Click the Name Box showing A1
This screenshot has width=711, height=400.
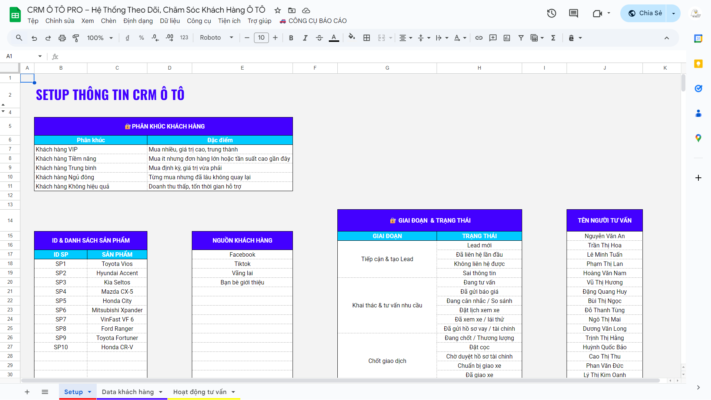(14, 56)
